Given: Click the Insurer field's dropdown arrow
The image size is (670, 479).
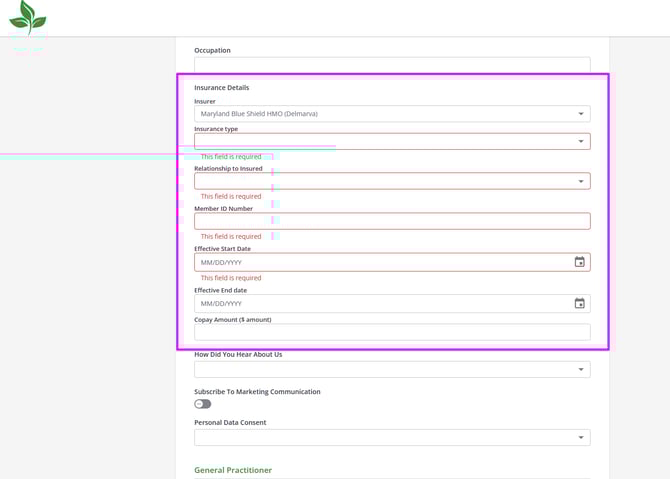Looking at the screenshot, I should (581, 114).
